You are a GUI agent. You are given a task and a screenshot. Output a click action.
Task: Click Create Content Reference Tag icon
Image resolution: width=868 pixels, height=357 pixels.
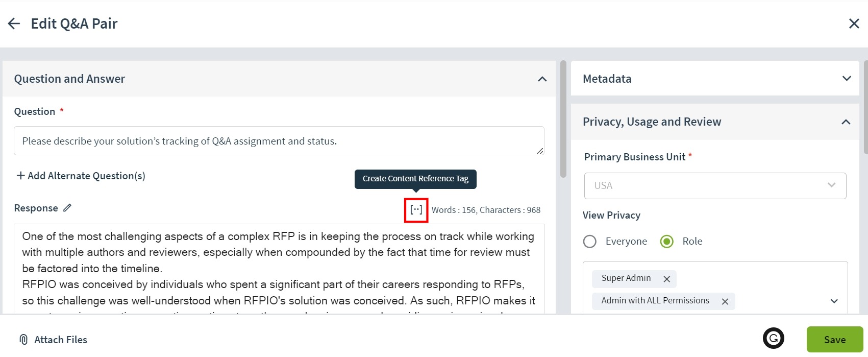(416, 210)
